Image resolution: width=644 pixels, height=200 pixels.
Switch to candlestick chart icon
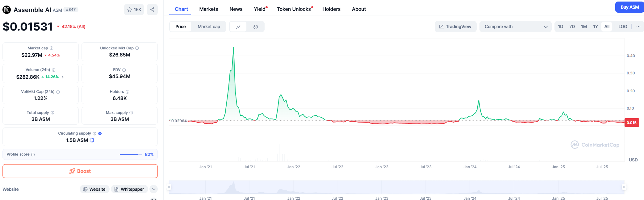(256, 27)
